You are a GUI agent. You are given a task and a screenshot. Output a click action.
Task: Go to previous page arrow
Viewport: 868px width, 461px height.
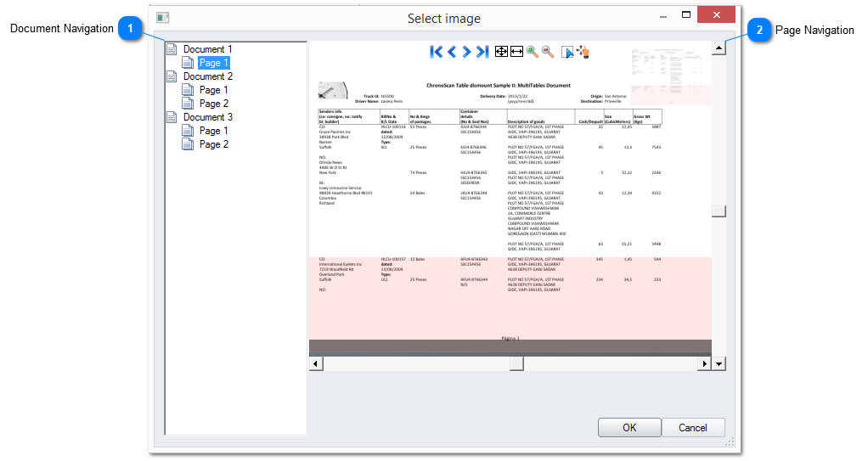452,52
